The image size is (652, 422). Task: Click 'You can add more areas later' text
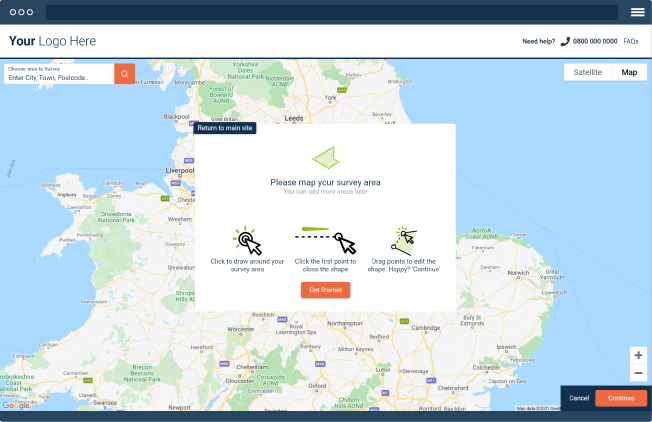(326, 192)
